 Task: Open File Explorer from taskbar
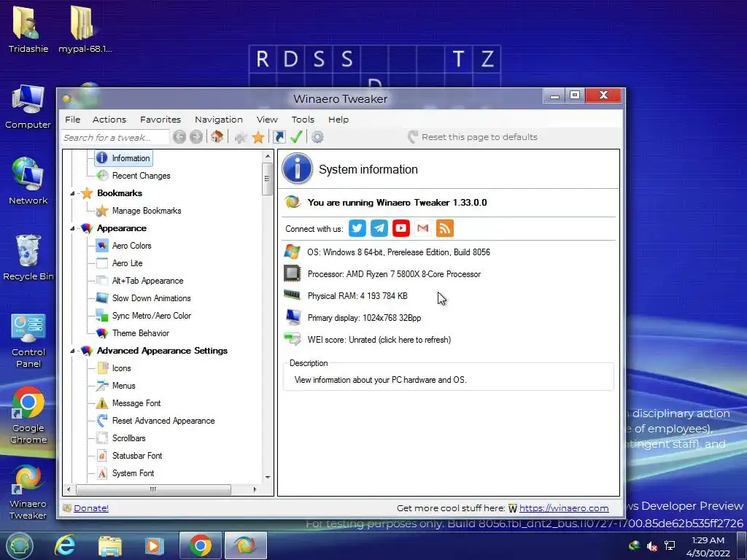click(110, 545)
